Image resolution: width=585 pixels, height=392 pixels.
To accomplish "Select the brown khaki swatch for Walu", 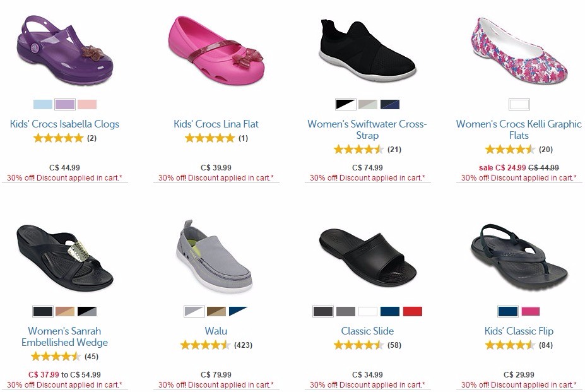I will click(x=216, y=311).
